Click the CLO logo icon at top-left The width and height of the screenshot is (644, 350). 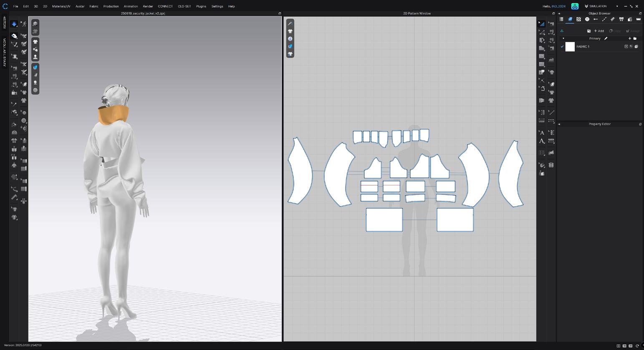[5, 6]
